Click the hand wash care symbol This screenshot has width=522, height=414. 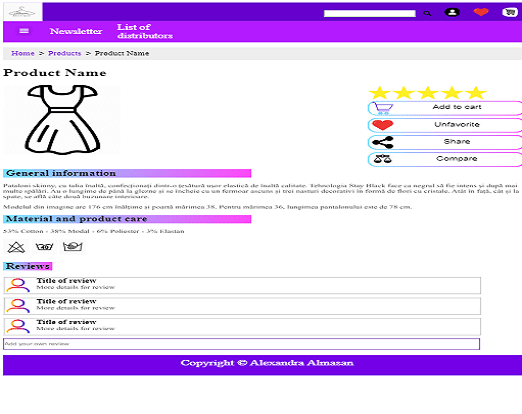[x=72, y=247]
